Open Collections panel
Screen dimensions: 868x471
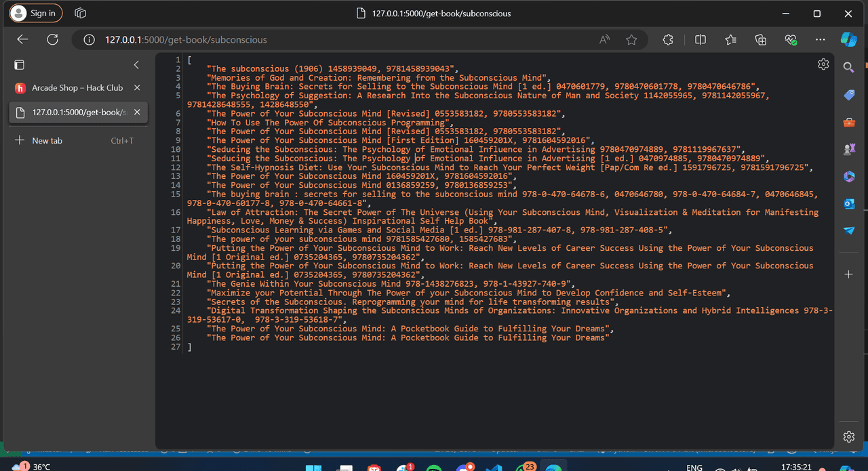[x=761, y=40]
